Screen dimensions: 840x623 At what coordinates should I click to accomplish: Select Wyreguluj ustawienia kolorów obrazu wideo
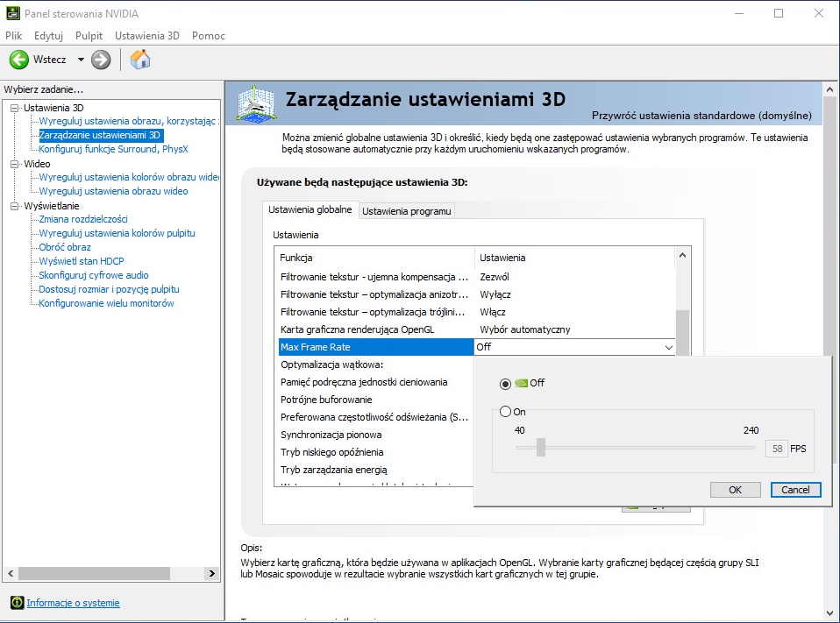pos(129,177)
